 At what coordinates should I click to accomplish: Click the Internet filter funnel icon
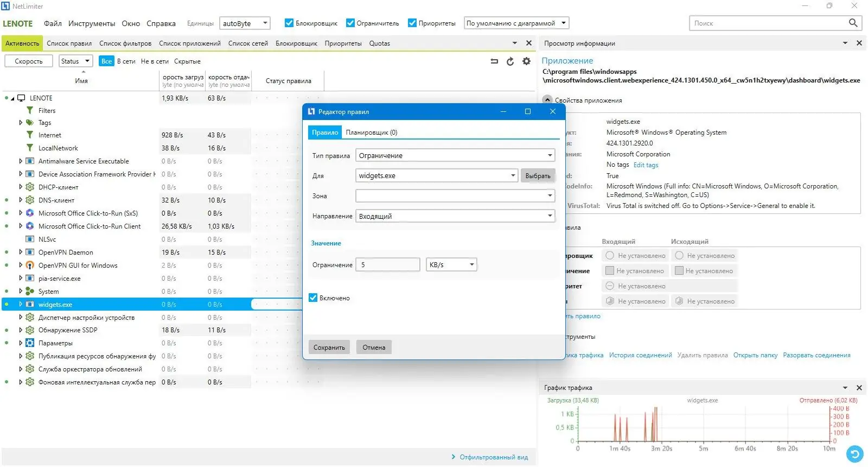tap(30, 135)
